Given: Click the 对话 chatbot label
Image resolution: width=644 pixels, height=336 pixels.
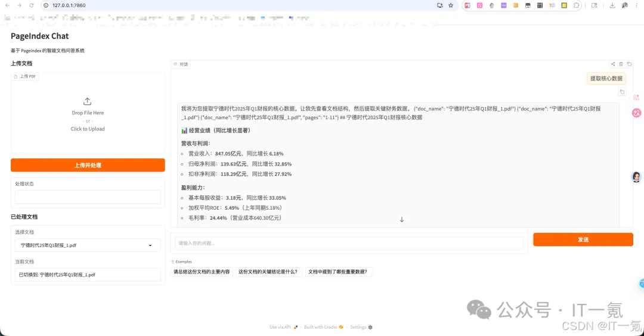Looking at the screenshot, I should (x=181, y=64).
